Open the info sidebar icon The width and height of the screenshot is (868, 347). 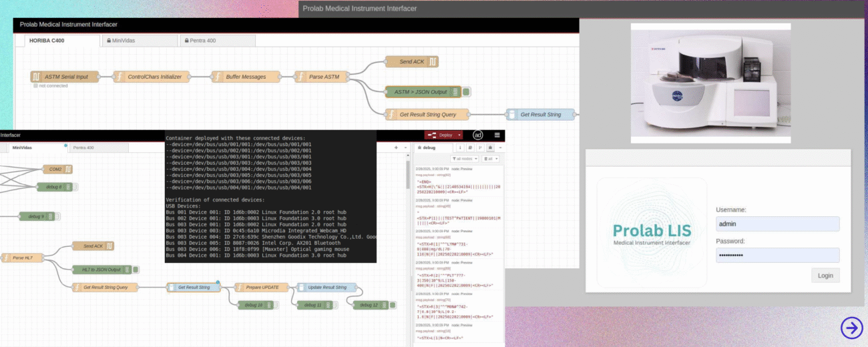point(460,147)
